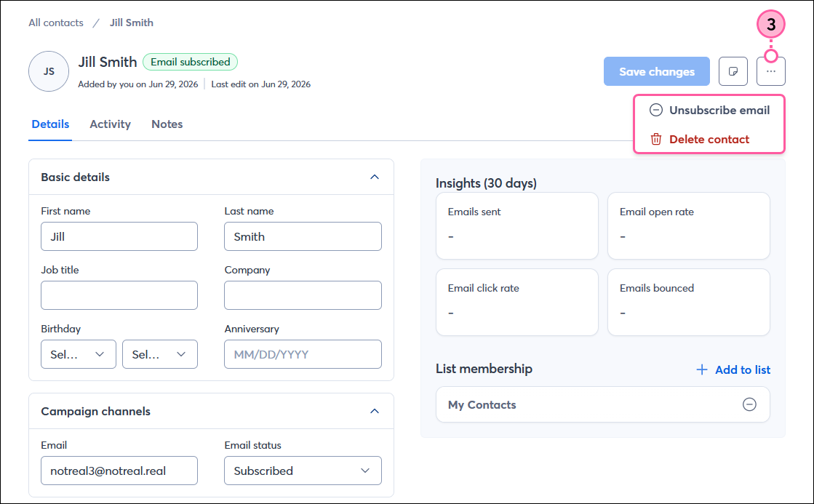Focus the Company input field
The width and height of the screenshot is (814, 504).
tap(303, 295)
